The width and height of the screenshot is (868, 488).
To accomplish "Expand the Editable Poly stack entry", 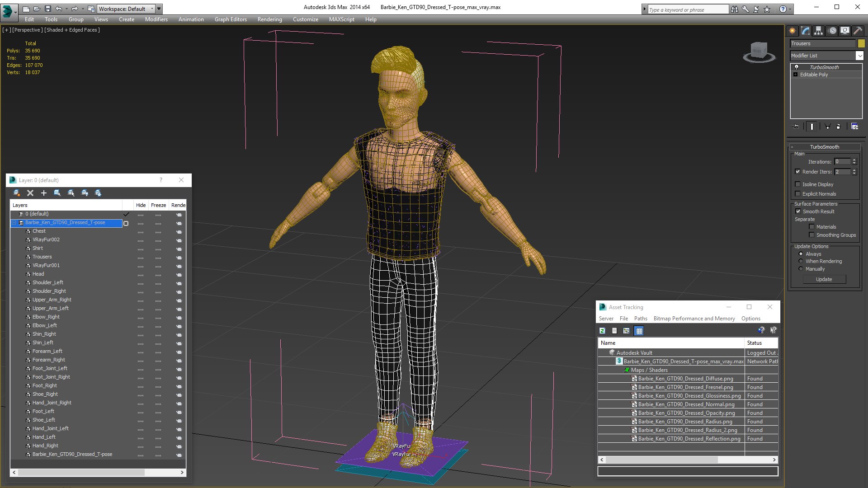I will 796,75.
